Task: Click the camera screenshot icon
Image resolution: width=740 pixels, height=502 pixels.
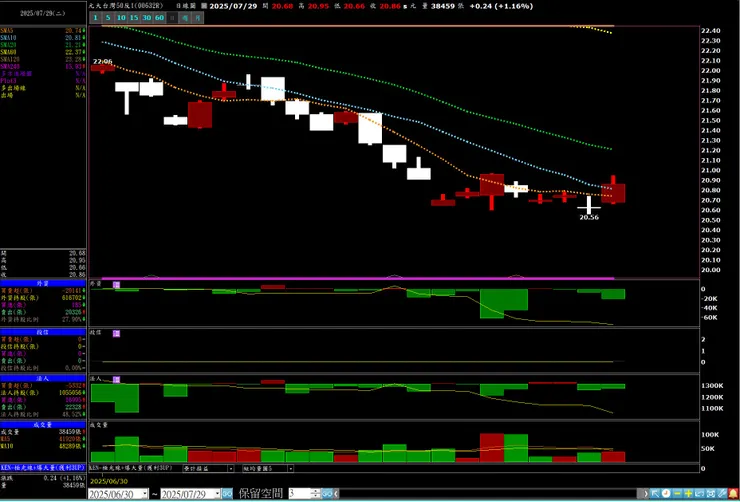Action: click(x=711, y=494)
